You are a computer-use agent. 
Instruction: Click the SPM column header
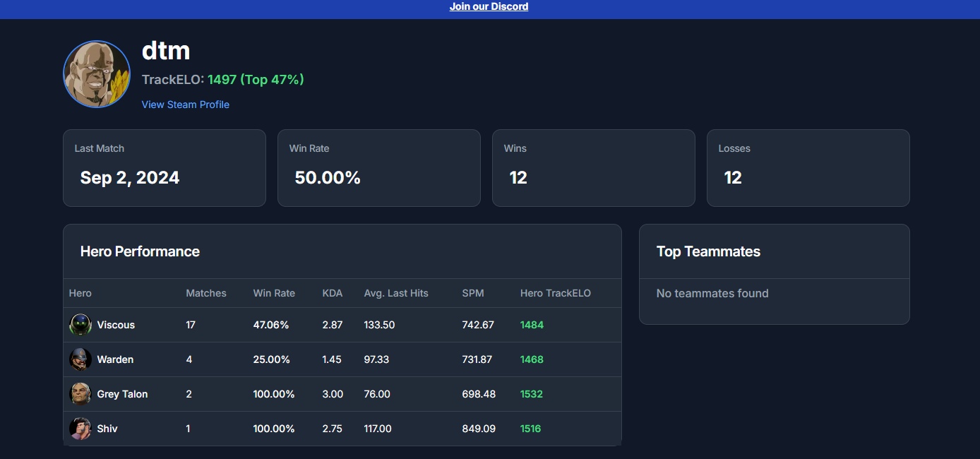473,293
